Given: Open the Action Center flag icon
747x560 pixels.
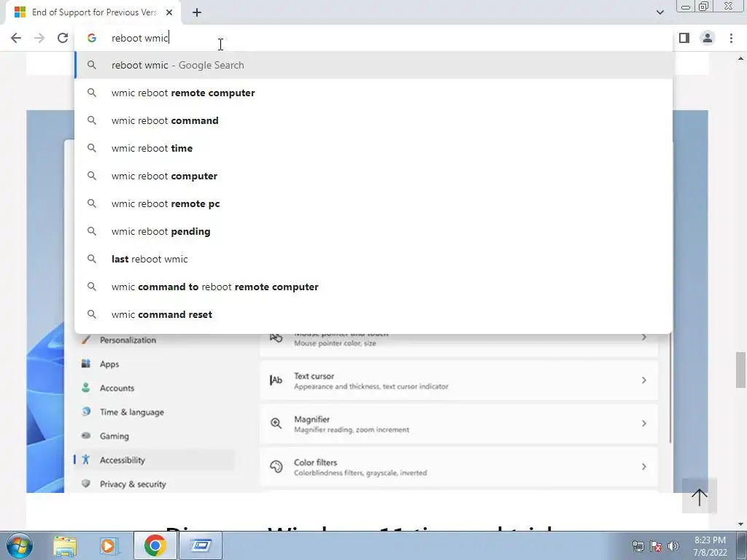Looking at the screenshot, I should coord(656,546).
